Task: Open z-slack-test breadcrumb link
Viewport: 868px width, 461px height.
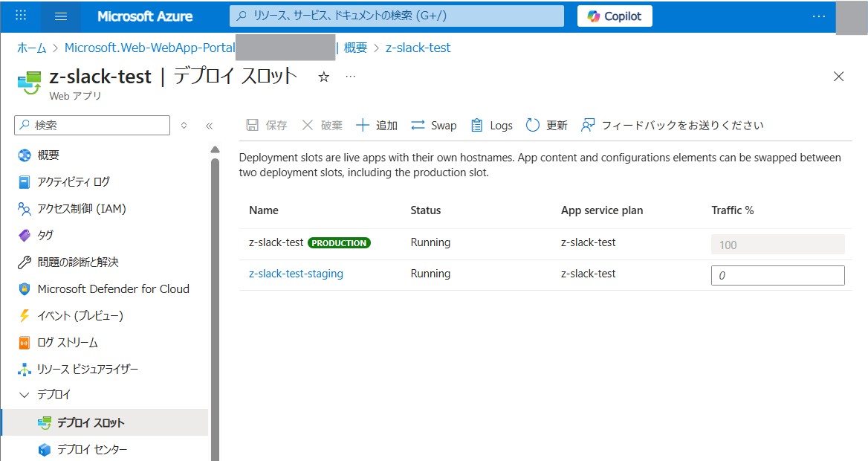Action: 418,48
